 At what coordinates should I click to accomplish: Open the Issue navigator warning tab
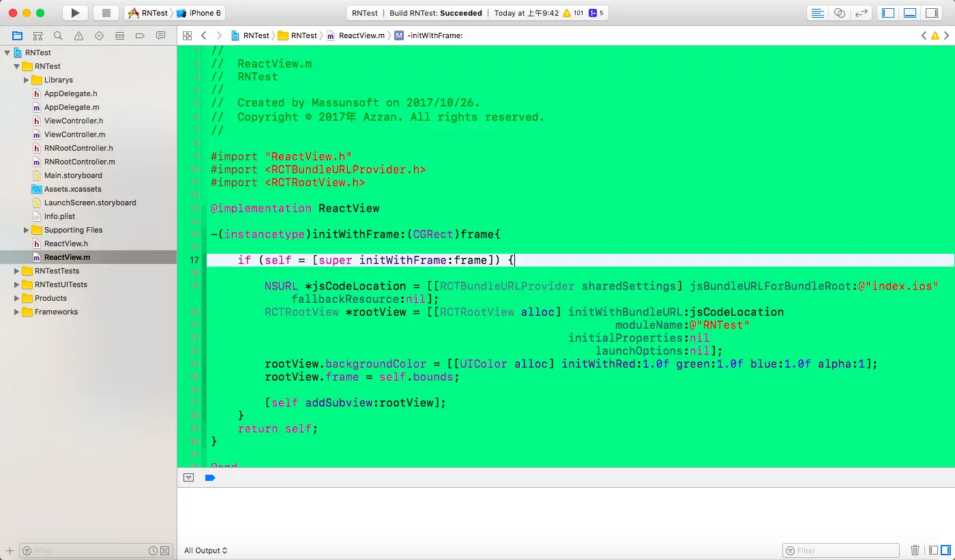pos(78,35)
